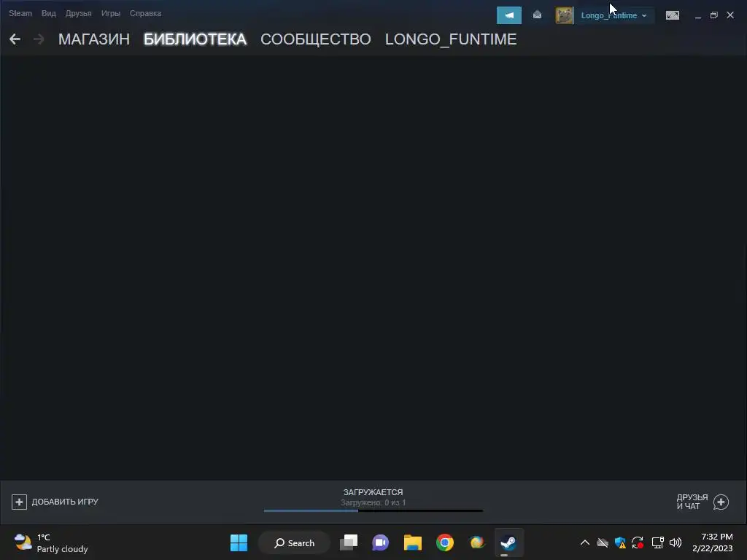Screen dimensions: 747x560
Task: Select the БИБЛИОТЕКА tab
Action: pyautogui.click(x=195, y=39)
